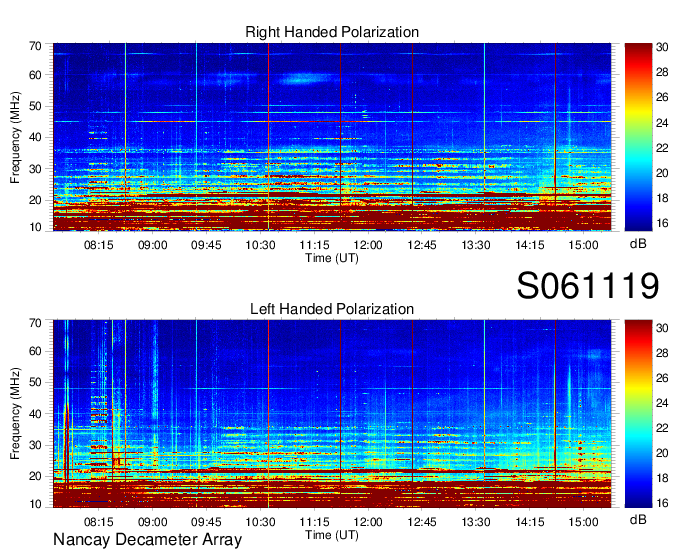The image size is (680, 552).
Task: Click the left-handed spectrogram plot area
Action: 332,414
